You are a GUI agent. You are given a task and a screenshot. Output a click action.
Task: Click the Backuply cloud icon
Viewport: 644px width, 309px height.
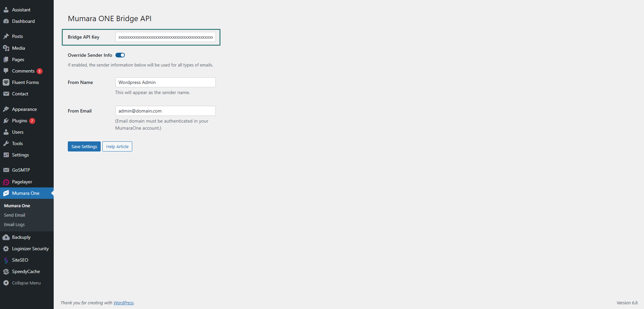pyautogui.click(x=6, y=237)
